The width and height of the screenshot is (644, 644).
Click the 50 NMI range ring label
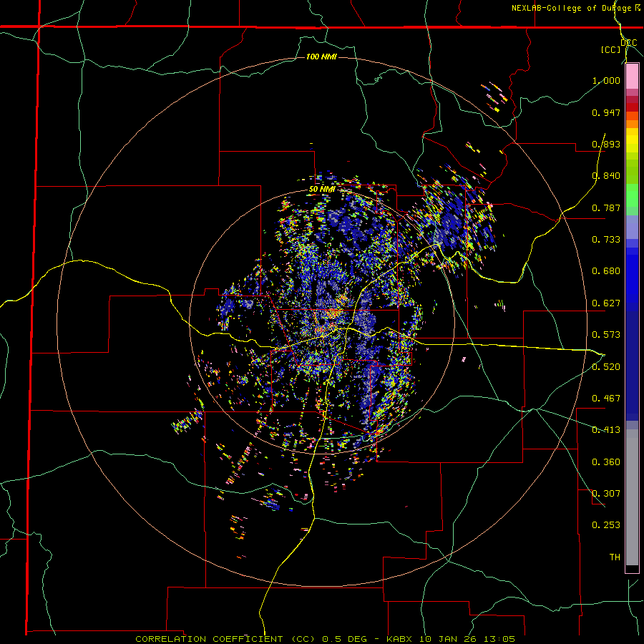[323, 190]
